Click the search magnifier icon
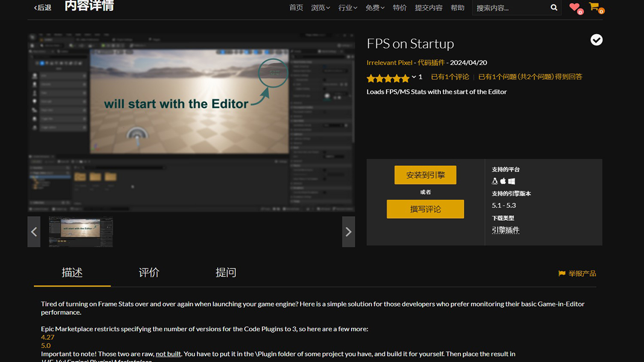644x362 pixels. (553, 7)
